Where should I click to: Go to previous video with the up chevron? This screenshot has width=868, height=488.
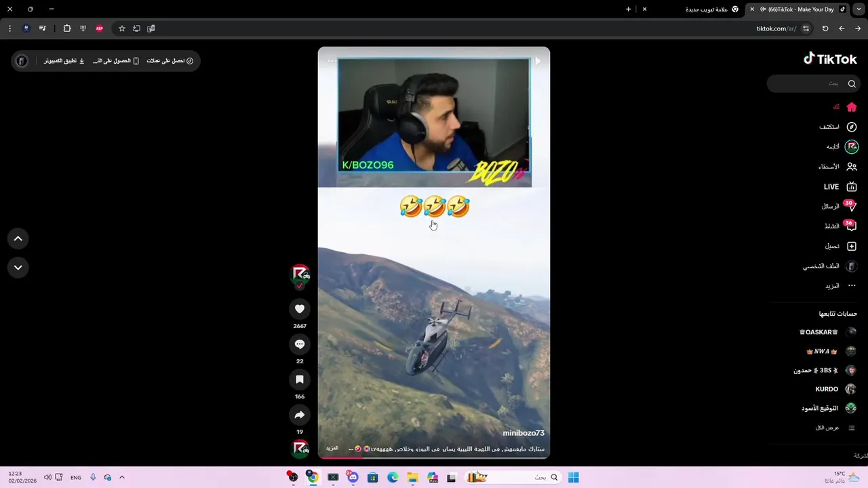pos(18,239)
